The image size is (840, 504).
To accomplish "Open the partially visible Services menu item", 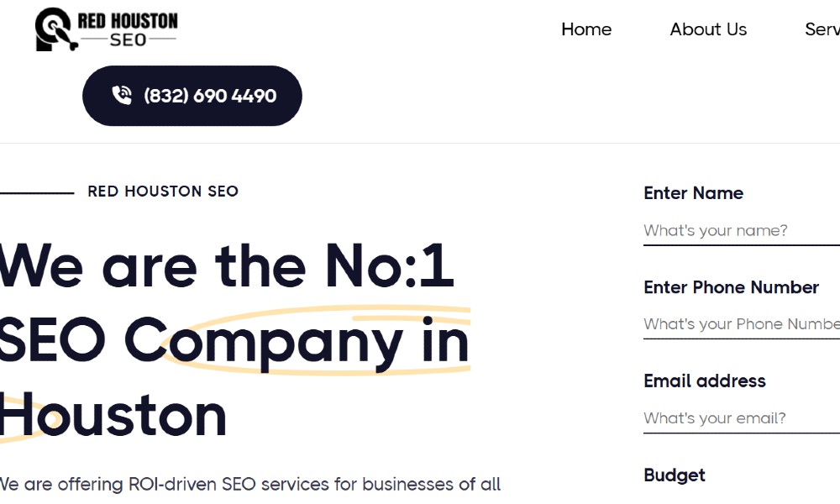I will 822,29.
